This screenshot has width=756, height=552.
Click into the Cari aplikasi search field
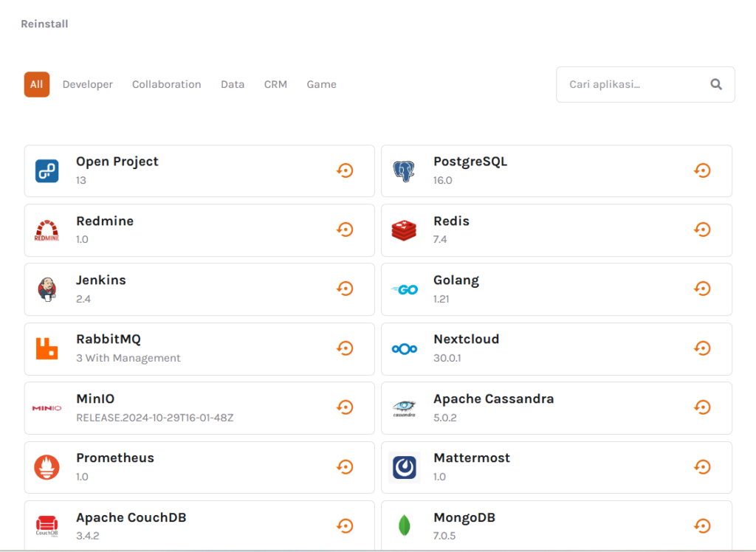[x=628, y=84]
